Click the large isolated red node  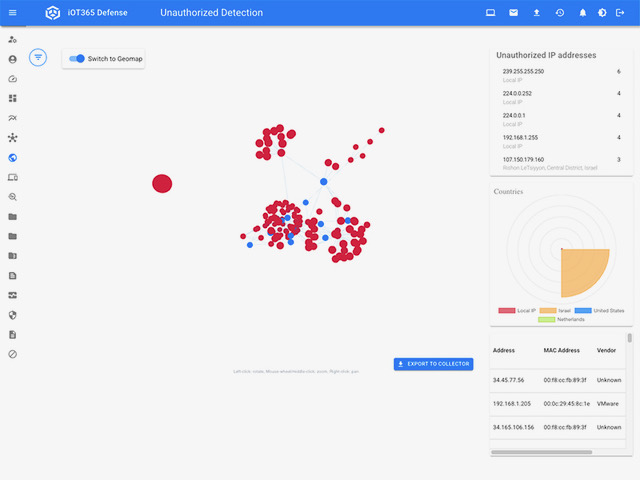click(x=162, y=183)
